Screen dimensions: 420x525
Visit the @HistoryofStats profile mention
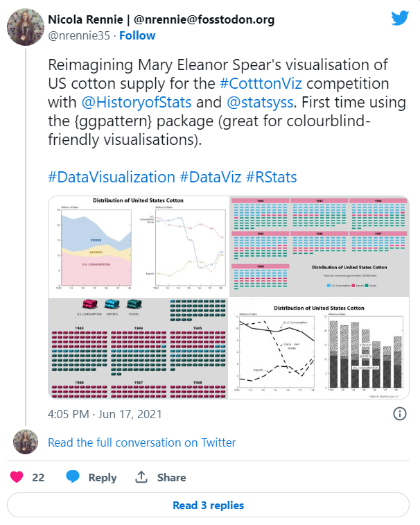coord(137,103)
